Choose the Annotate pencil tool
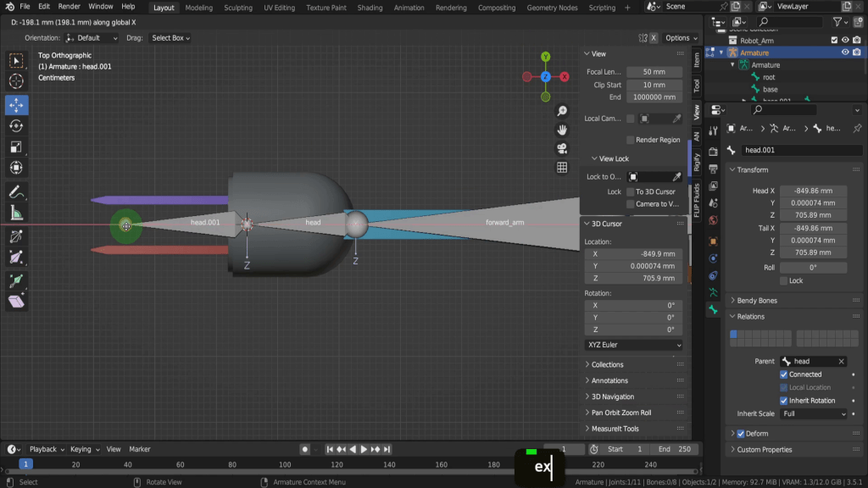This screenshot has width=868, height=488. pos(16,192)
